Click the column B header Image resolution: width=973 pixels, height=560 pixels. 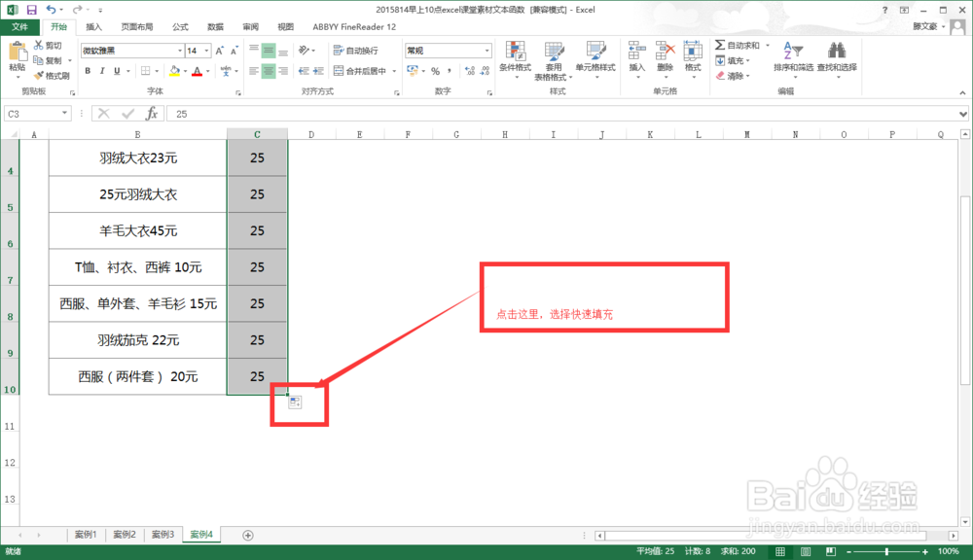coord(138,134)
